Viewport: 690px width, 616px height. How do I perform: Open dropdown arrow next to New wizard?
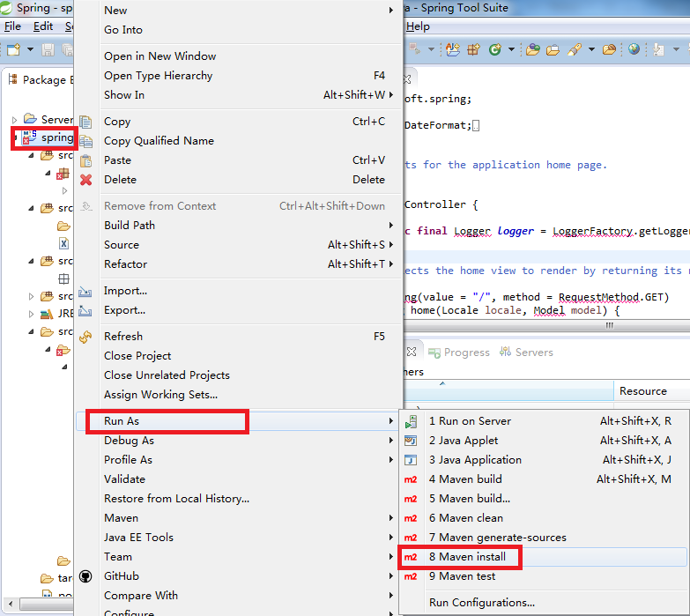[x=30, y=49]
